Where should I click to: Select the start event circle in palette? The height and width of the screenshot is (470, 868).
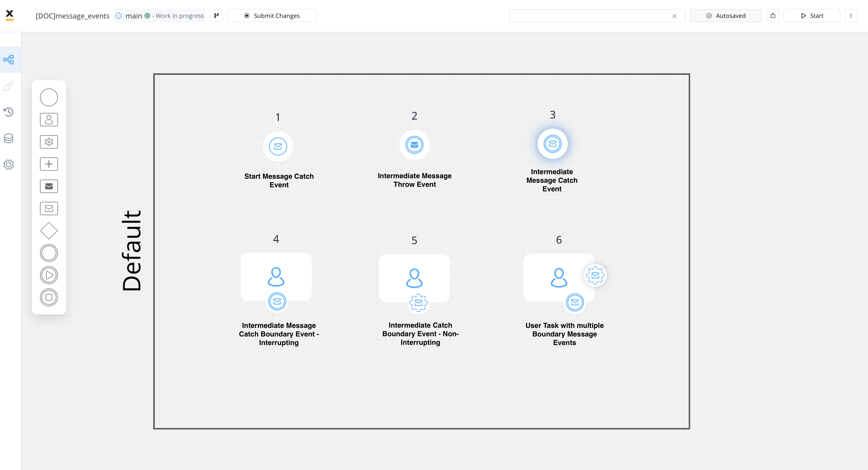pyautogui.click(x=49, y=97)
